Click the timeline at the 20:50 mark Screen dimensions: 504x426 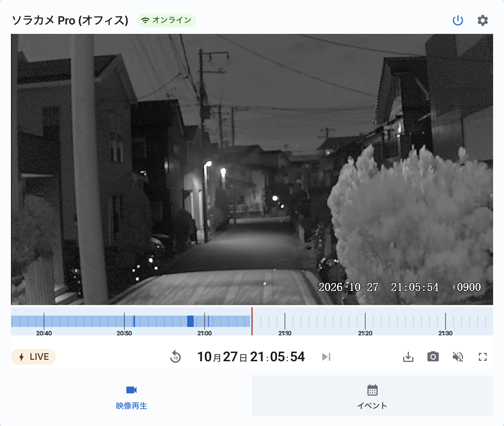[124, 321]
